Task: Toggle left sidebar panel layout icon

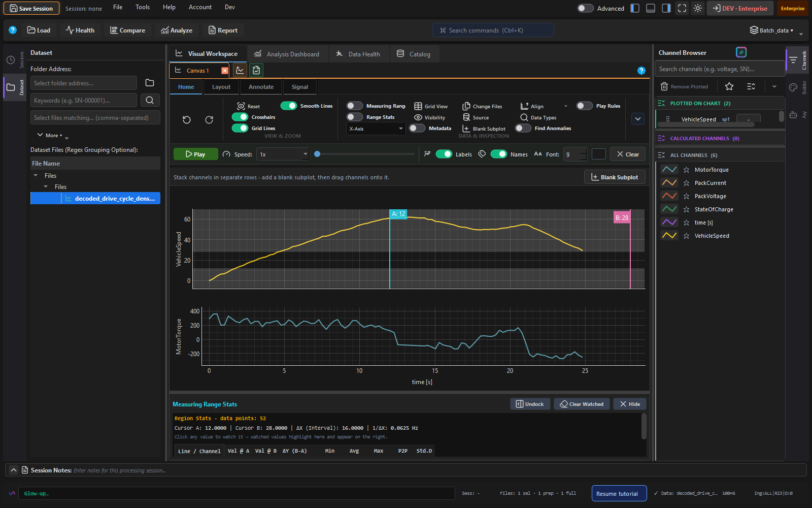Action: tap(635, 8)
